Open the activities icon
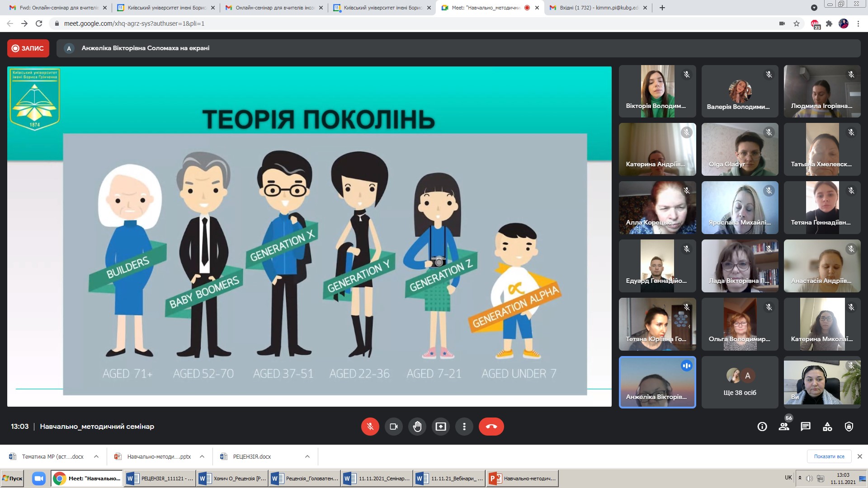Image resolution: width=868 pixels, height=488 pixels. pos(827,427)
